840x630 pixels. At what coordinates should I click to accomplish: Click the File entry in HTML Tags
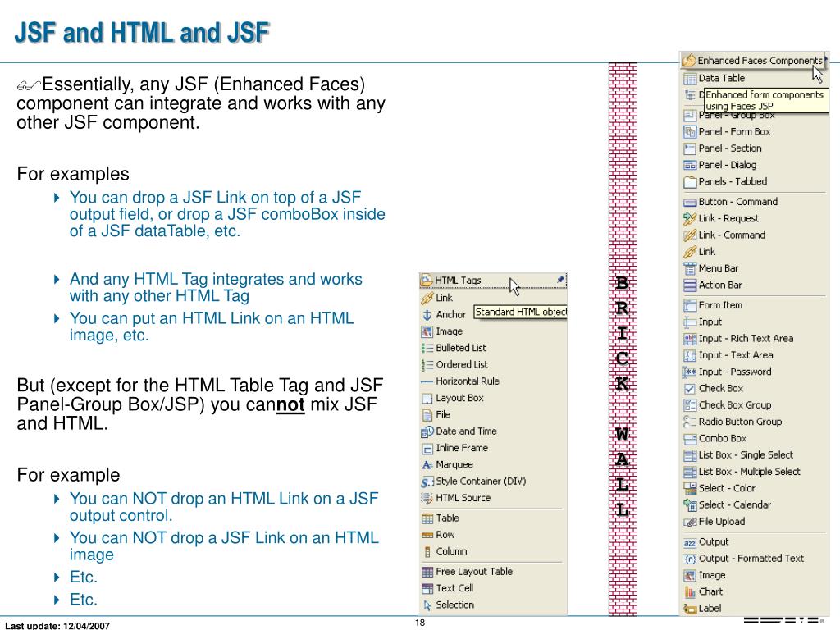click(x=436, y=414)
